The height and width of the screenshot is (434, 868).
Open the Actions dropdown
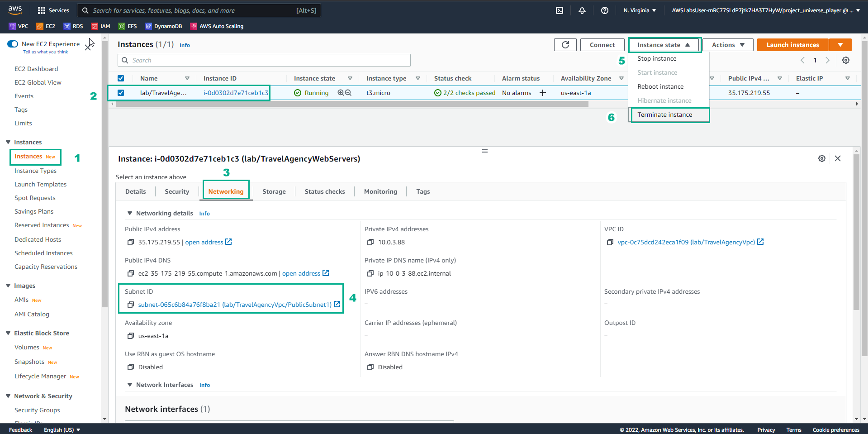[x=728, y=45]
